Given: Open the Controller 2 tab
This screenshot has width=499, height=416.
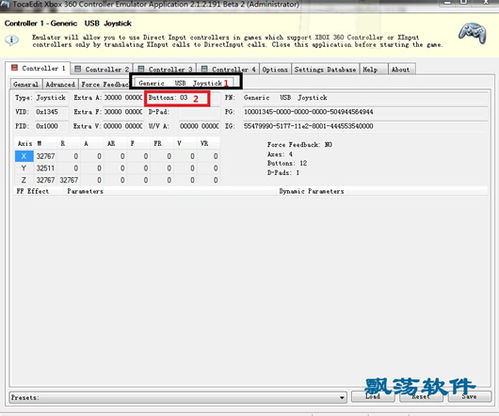Looking at the screenshot, I should coord(102,69).
